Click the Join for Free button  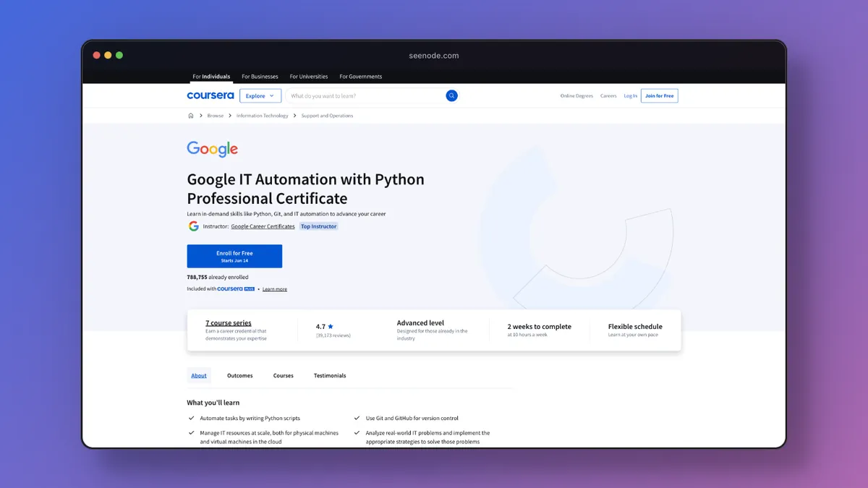[x=658, y=95]
